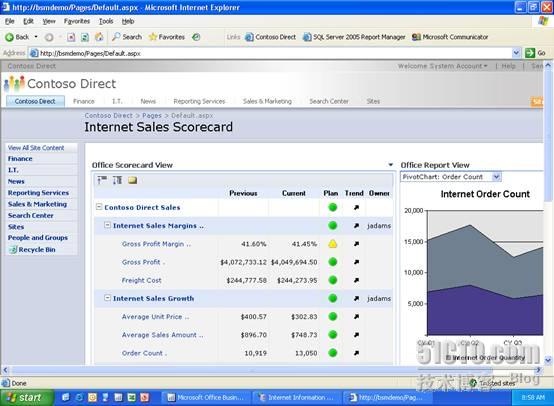Image resolution: width=554 pixels, height=406 pixels.
Task: Open Welcome System Account dropdown
Action: [x=442, y=66]
